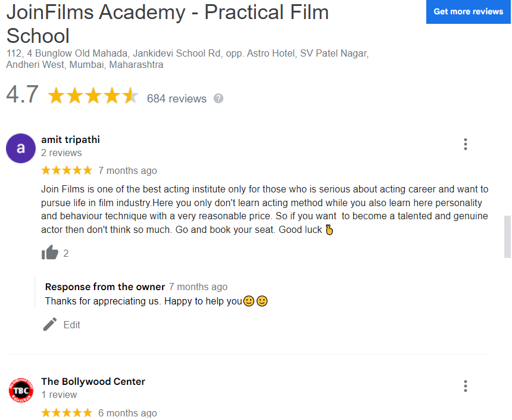Viewport: 512px width, 420px height.
Task: Click the pencil Edit icon under owner response
Action: click(51, 325)
